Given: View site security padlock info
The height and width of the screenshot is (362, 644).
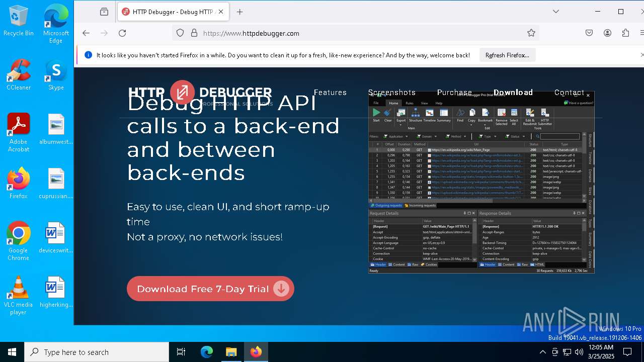Looking at the screenshot, I should pyautogui.click(x=194, y=33).
